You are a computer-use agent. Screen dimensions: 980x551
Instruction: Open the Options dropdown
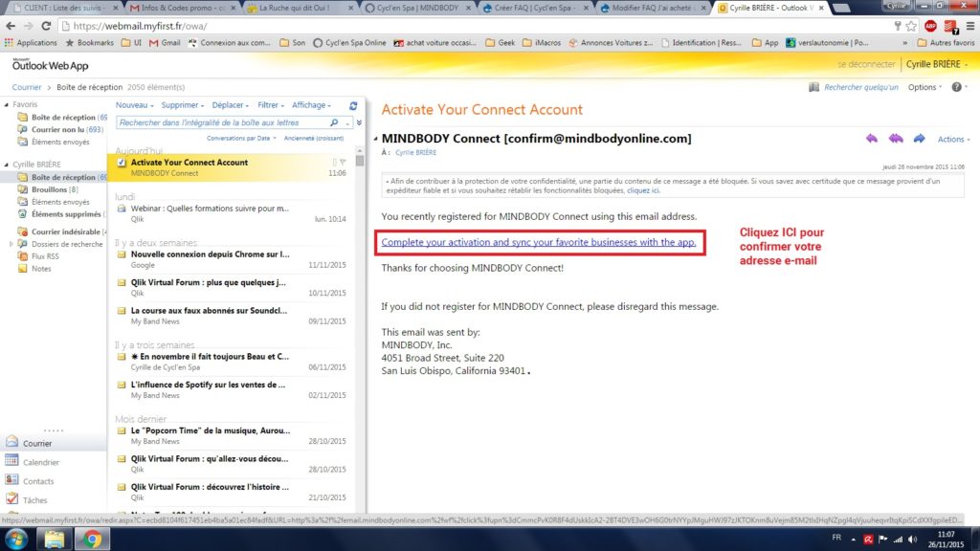tap(925, 87)
